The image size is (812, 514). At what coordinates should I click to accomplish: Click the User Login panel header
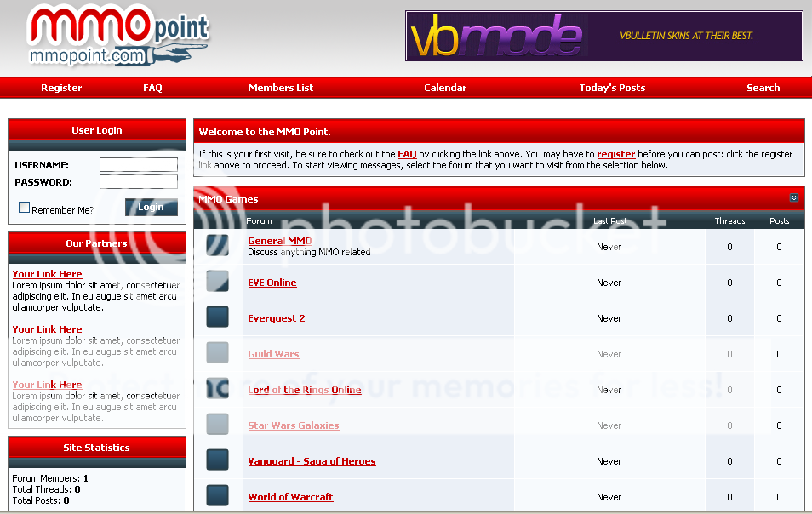(x=97, y=130)
